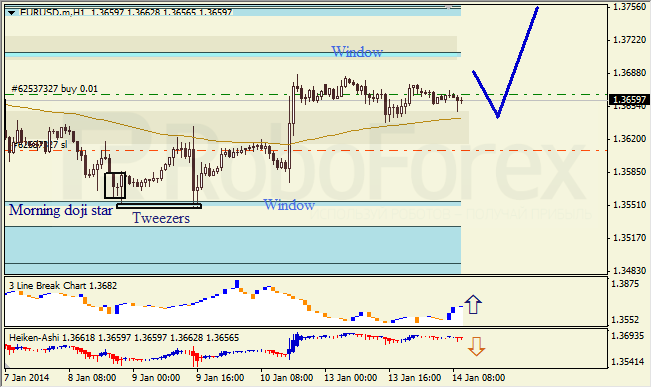Click the blue up arrow in 3 Line Break panel
This screenshot has width=652, height=388.
[x=473, y=304]
